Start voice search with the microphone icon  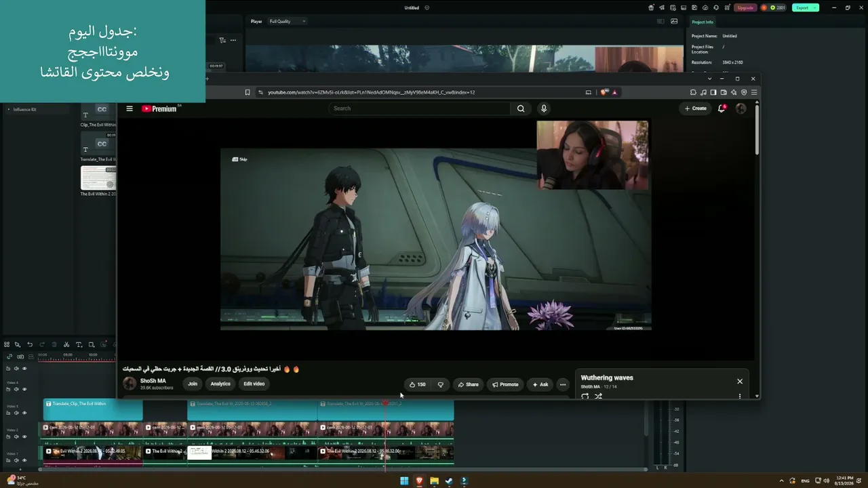click(543, 108)
